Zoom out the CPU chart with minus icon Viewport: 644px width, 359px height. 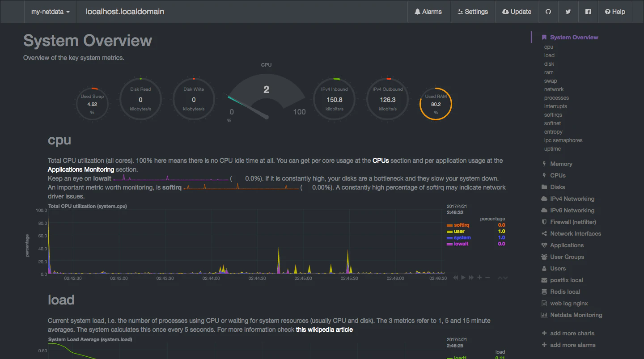pyautogui.click(x=487, y=278)
